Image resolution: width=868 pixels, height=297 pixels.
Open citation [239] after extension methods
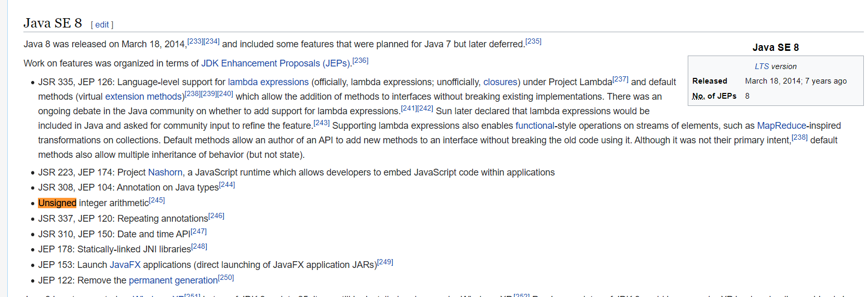pos(209,93)
